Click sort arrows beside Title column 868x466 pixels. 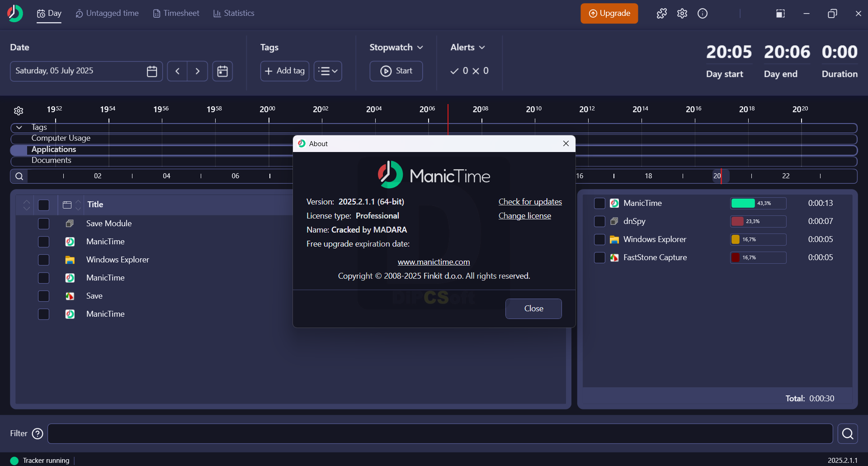click(x=78, y=205)
